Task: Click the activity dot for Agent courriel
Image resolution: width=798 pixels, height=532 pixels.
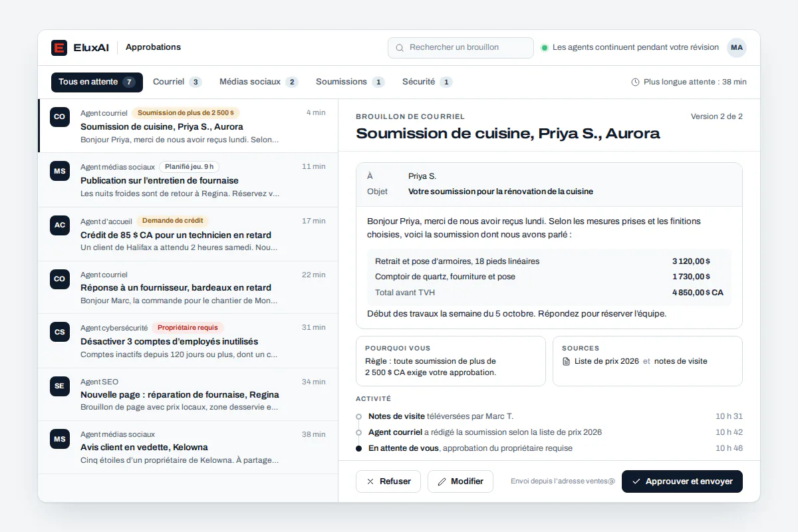Action: point(359,432)
